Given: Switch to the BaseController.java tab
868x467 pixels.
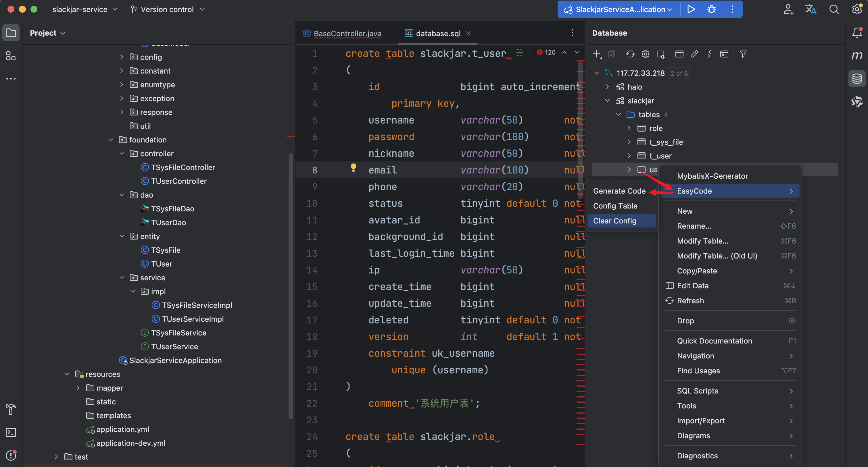Looking at the screenshot, I should click(347, 33).
